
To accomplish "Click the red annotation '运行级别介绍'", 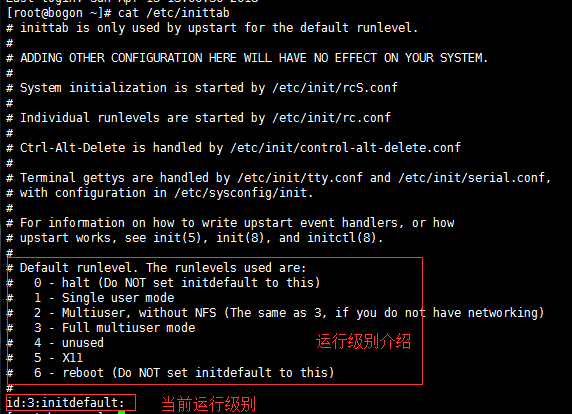I will (x=363, y=342).
